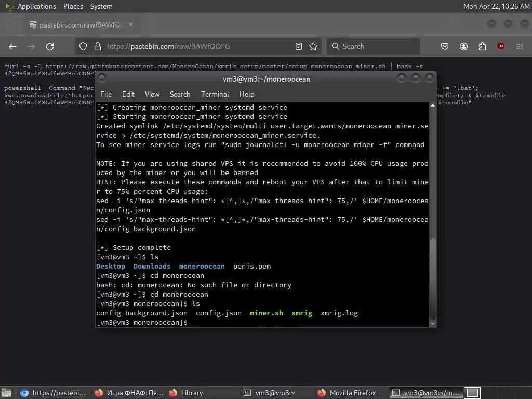Screen dimensions: 532x399
Task: Click the terminal window title vm3@vm3:~/moneroocean
Action: pos(267,79)
